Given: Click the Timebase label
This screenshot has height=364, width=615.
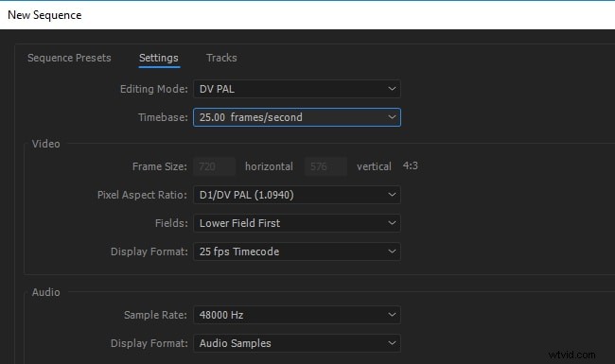Looking at the screenshot, I should [x=163, y=117].
